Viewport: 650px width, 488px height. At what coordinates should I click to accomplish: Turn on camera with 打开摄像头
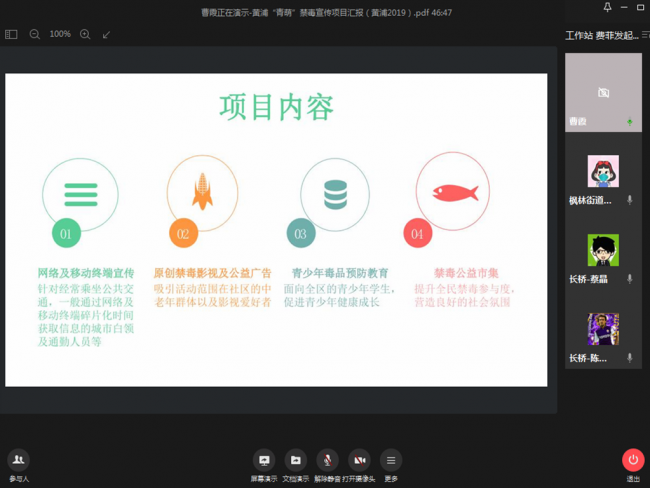tap(359, 463)
